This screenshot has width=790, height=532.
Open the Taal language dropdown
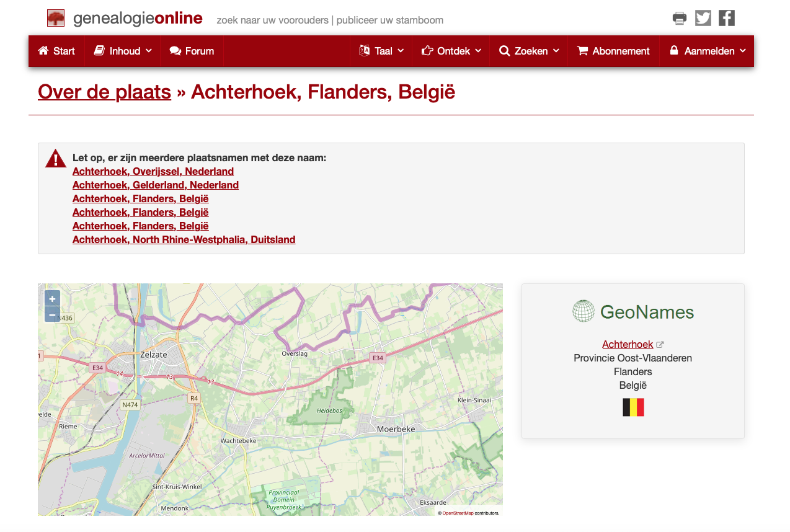coord(381,51)
